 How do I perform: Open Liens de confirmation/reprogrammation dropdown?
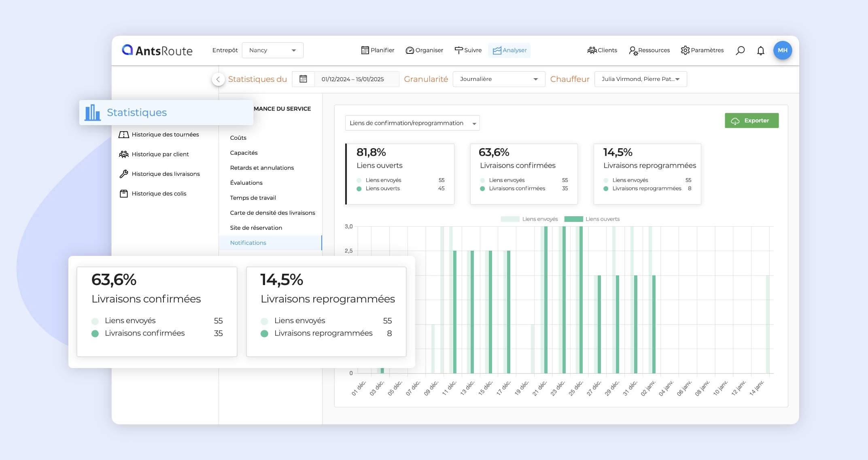point(412,123)
